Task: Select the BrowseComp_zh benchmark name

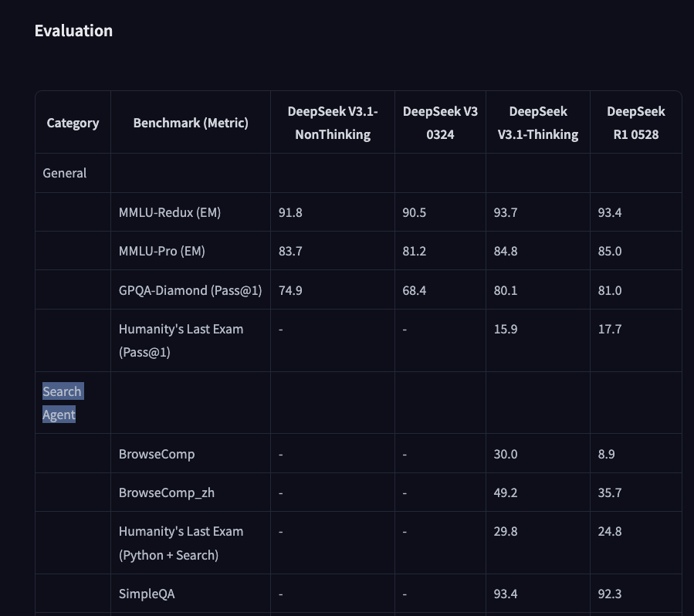Action: click(167, 492)
